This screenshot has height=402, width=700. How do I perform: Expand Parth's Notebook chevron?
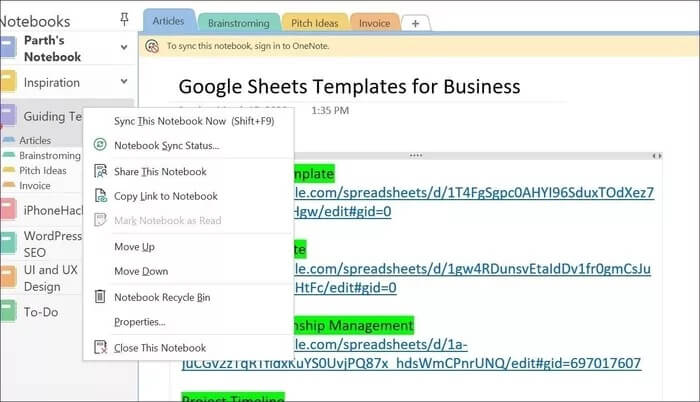point(124,47)
